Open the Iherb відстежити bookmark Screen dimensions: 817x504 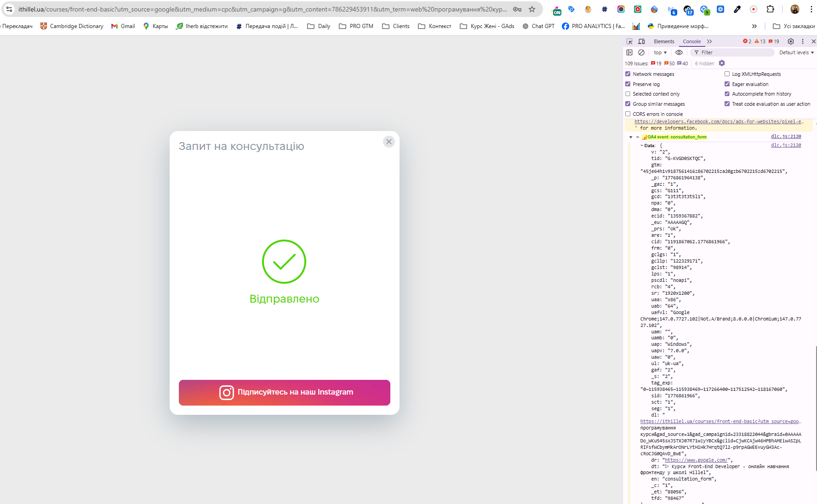(x=202, y=26)
